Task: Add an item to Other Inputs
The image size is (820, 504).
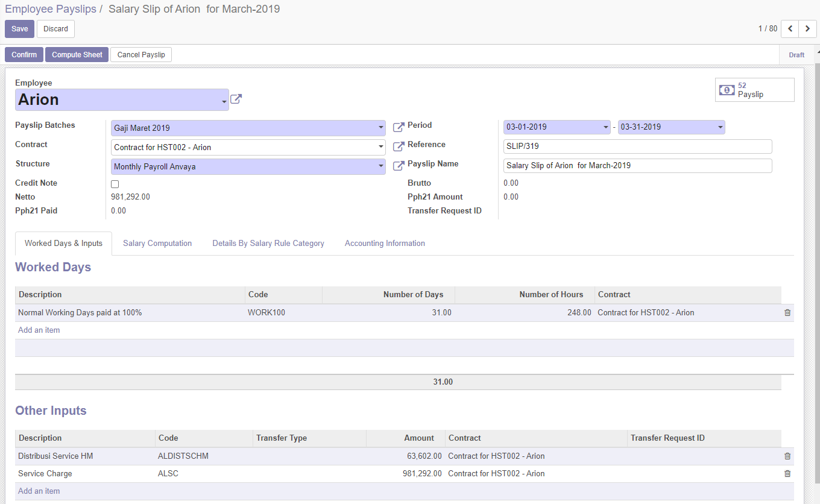Action: [39, 491]
